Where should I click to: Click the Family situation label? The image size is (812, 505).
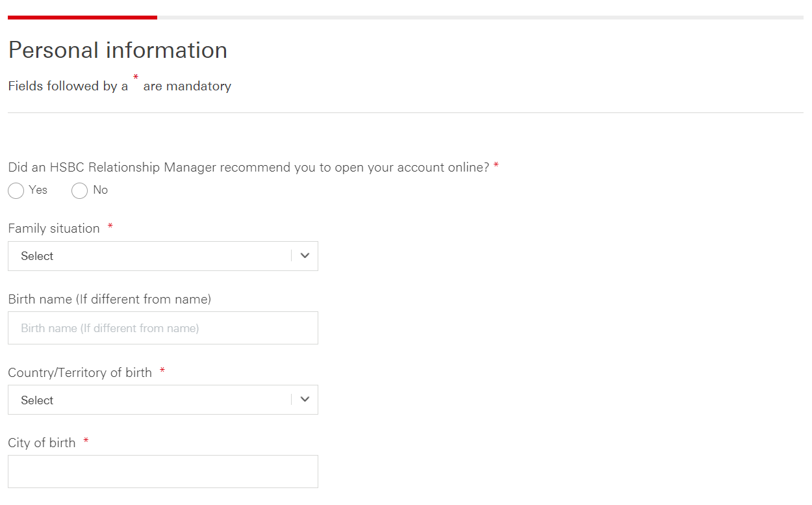click(x=54, y=228)
